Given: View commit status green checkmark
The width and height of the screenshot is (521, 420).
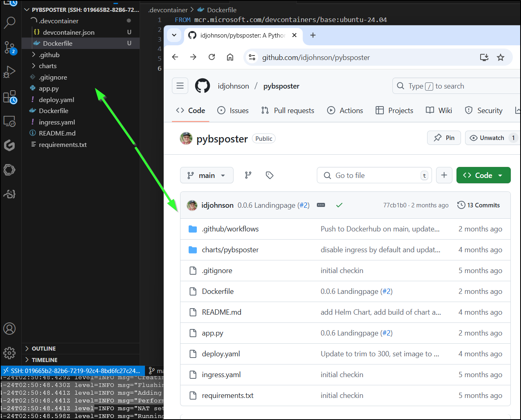Looking at the screenshot, I should [339, 205].
